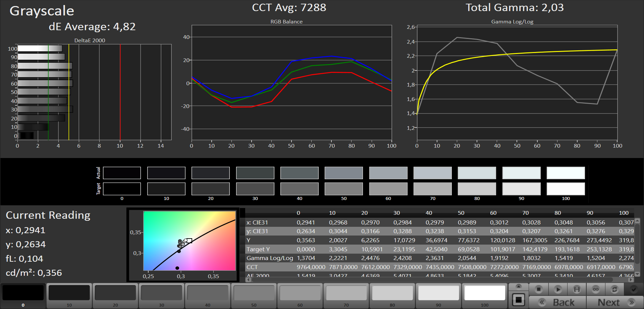Enable the infinity continuous-read icon
The height and width of the screenshot is (309, 644).
point(596,289)
